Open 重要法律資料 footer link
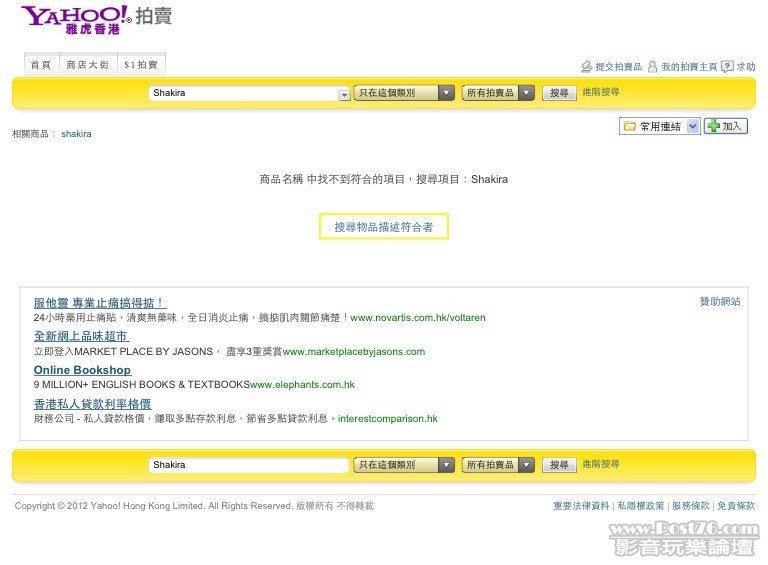The height and width of the screenshot is (565, 768). [x=581, y=506]
